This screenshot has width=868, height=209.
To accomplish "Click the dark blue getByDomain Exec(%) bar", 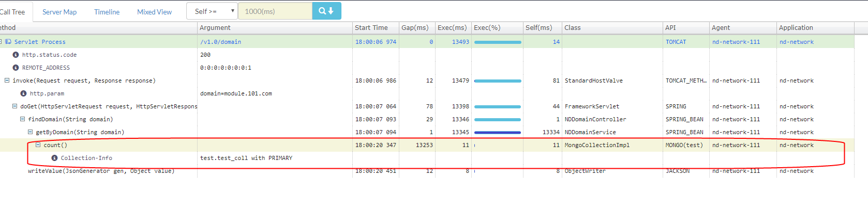I will tap(498, 132).
